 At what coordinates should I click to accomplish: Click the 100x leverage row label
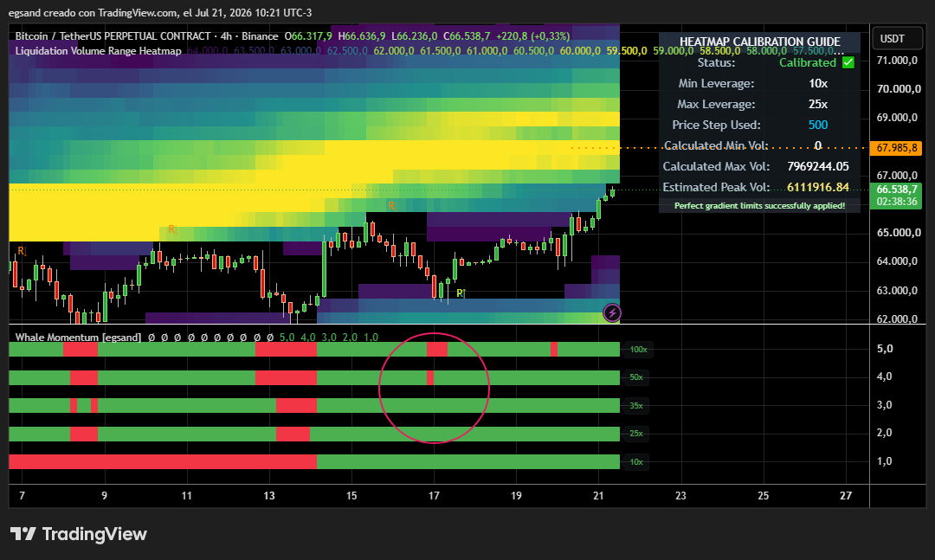[x=638, y=350]
